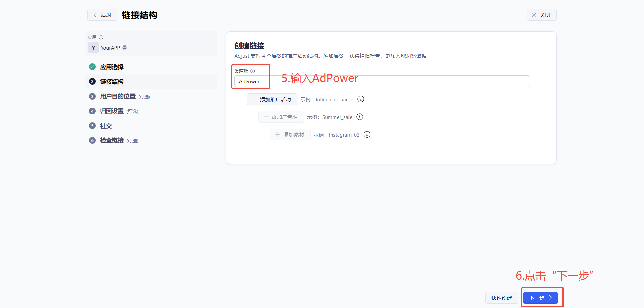This screenshot has height=308, width=644.
Task: Select the 应用选择 step
Action: click(x=112, y=67)
